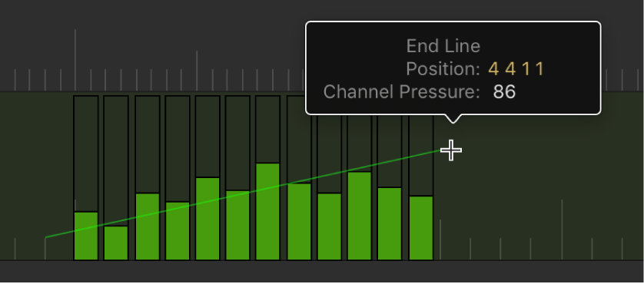Click the End Line label in the tooltip
Image resolution: width=644 pixels, height=284 pixels.
pyautogui.click(x=443, y=46)
